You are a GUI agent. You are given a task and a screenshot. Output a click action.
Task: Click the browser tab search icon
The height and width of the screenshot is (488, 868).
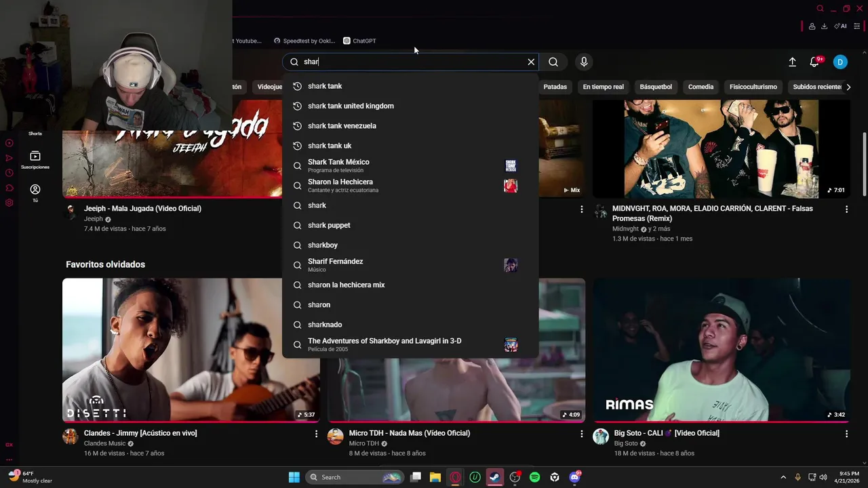(820, 9)
